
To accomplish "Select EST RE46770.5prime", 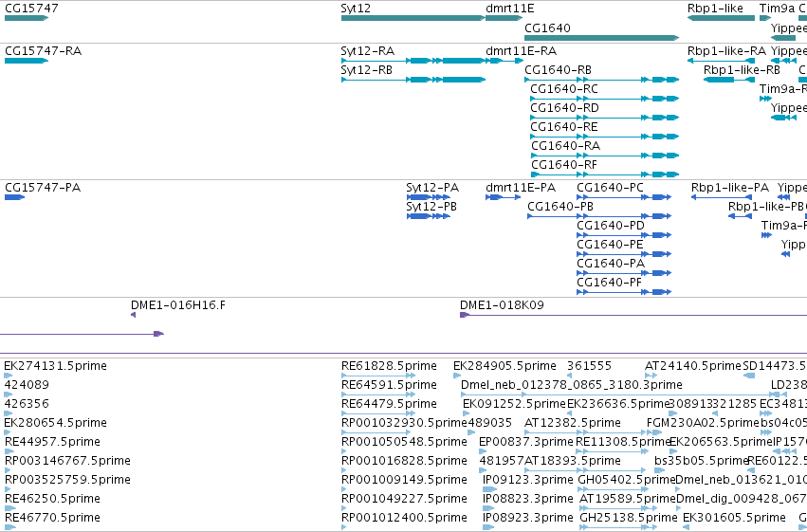I will [52, 518].
